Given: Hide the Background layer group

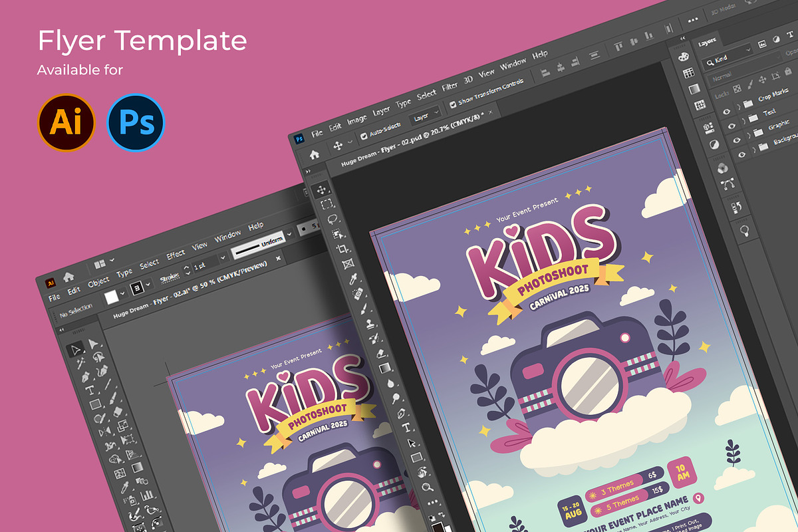Looking at the screenshot, I should 743,154.
